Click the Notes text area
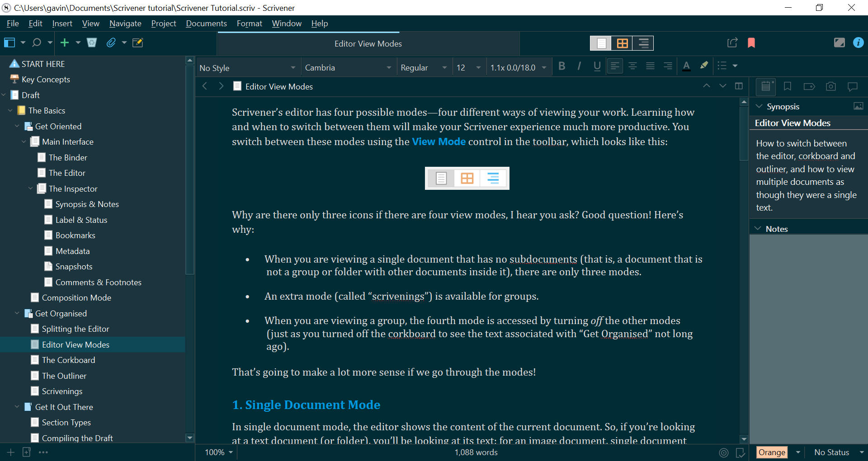Screen dimensions: 868x461 [x=808, y=339]
